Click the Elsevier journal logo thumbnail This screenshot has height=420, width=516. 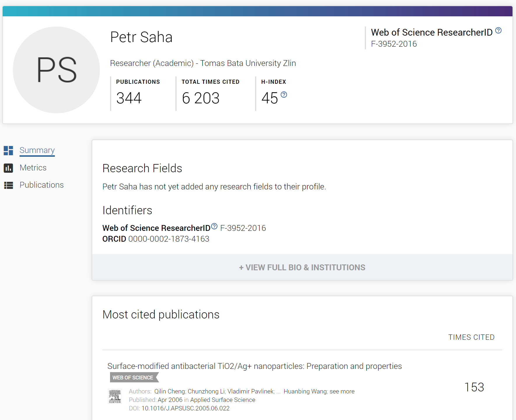coord(115,396)
